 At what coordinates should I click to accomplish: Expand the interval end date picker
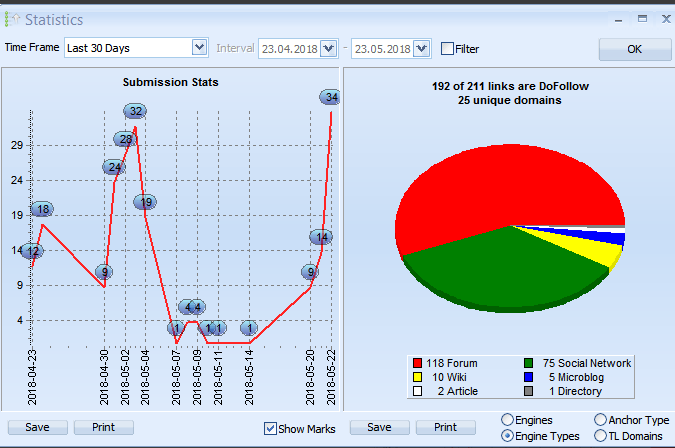pyautogui.click(x=421, y=48)
